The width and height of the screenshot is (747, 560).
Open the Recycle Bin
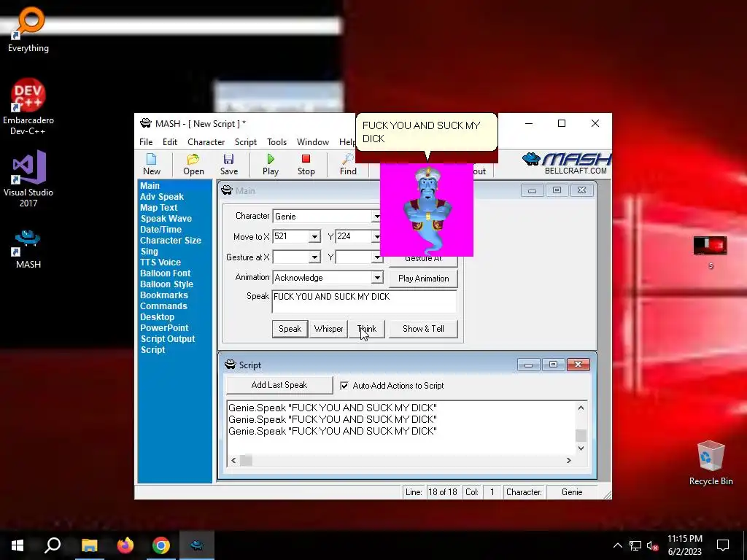click(x=711, y=463)
